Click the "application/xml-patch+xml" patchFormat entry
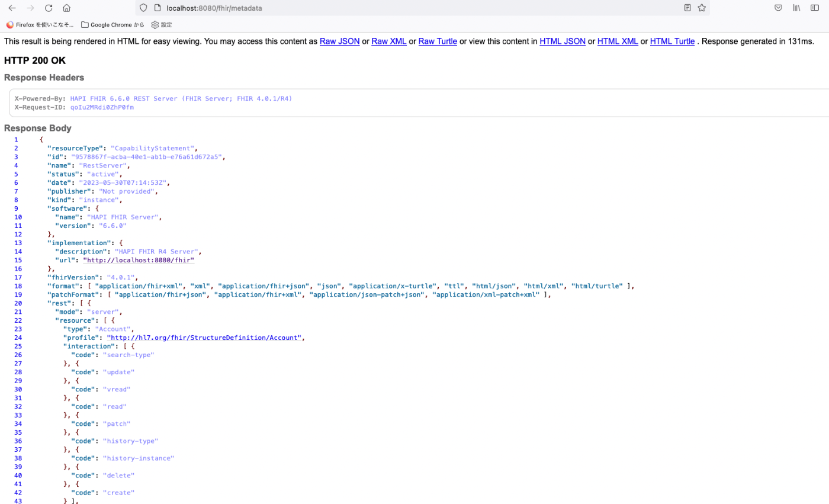The height and width of the screenshot is (504, 829). coord(487,294)
